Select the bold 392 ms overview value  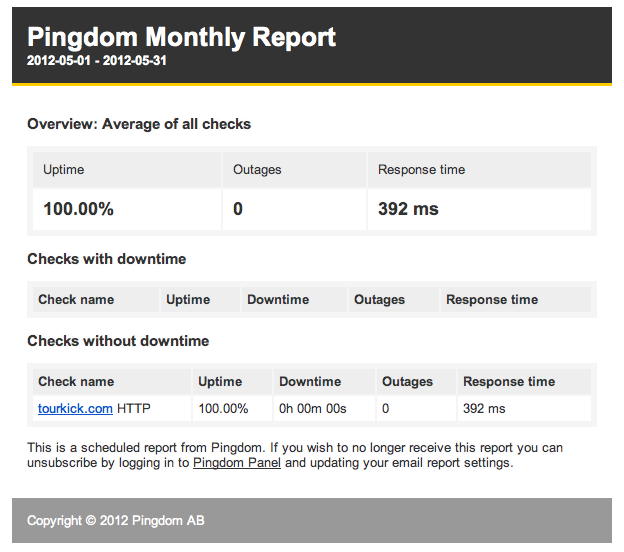408,209
